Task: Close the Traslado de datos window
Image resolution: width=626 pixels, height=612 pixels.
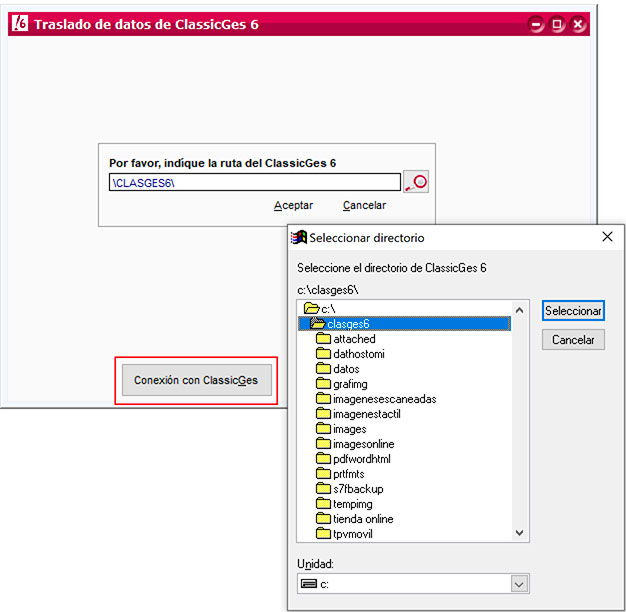Action: (x=578, y=25)
